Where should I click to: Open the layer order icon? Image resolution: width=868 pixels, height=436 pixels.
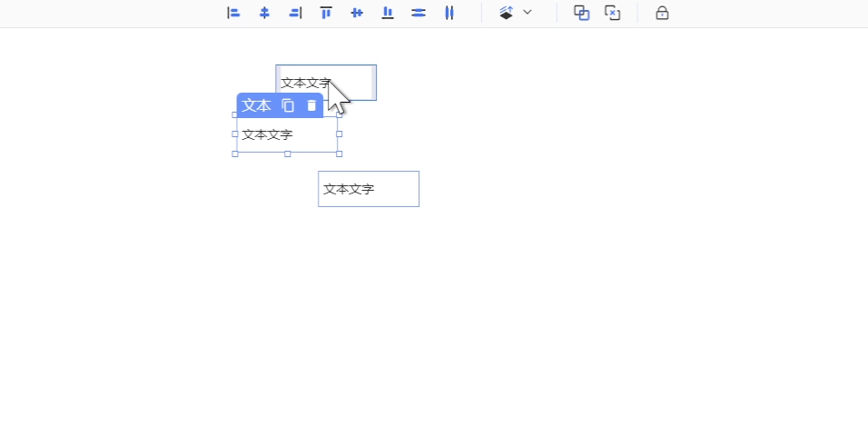507,13
